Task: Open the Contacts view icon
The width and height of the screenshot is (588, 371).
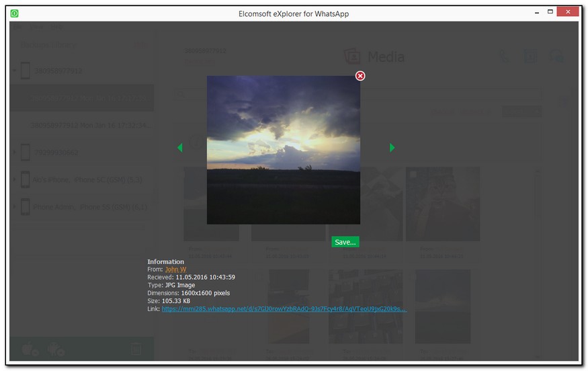Action: click(530, 57)
